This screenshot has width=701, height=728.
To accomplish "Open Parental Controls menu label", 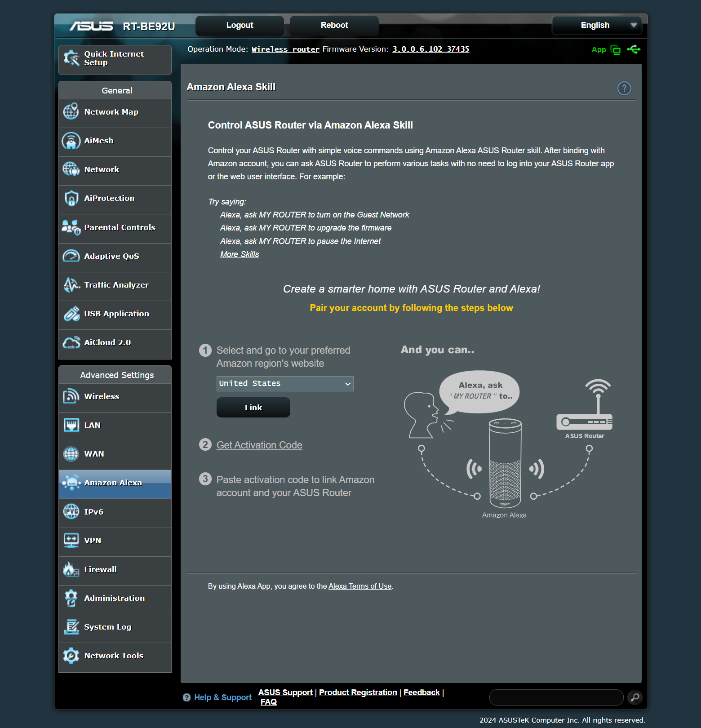I will click(120, 227).
